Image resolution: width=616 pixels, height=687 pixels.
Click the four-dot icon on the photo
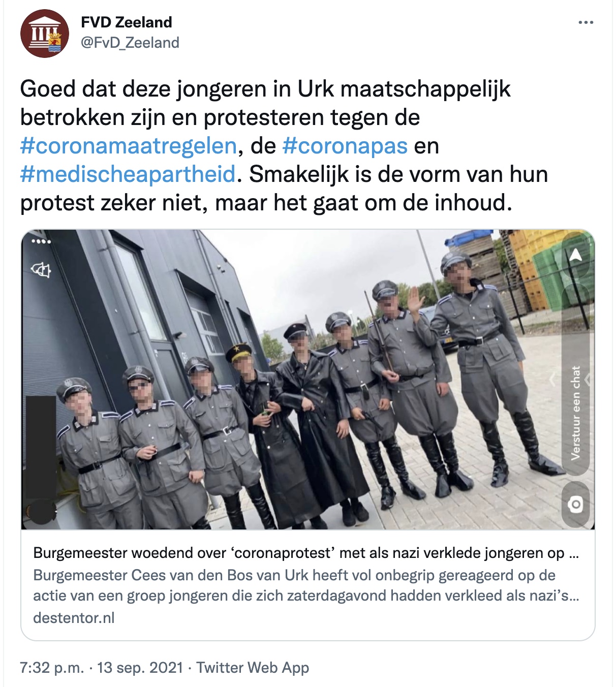pos(41,241)
